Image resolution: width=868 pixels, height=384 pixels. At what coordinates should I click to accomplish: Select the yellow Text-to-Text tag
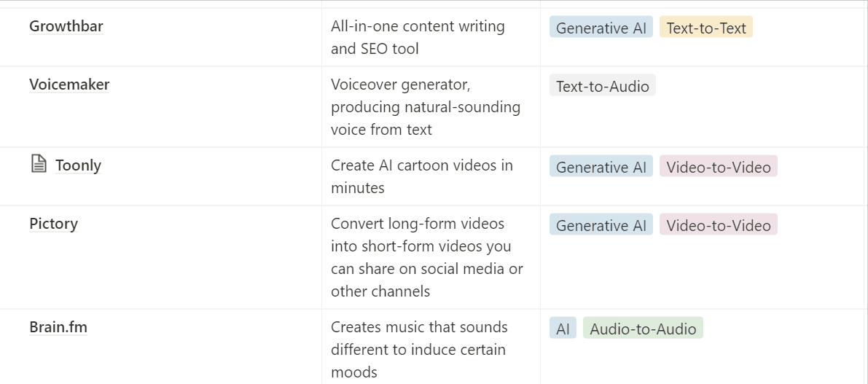coord(705,27)
